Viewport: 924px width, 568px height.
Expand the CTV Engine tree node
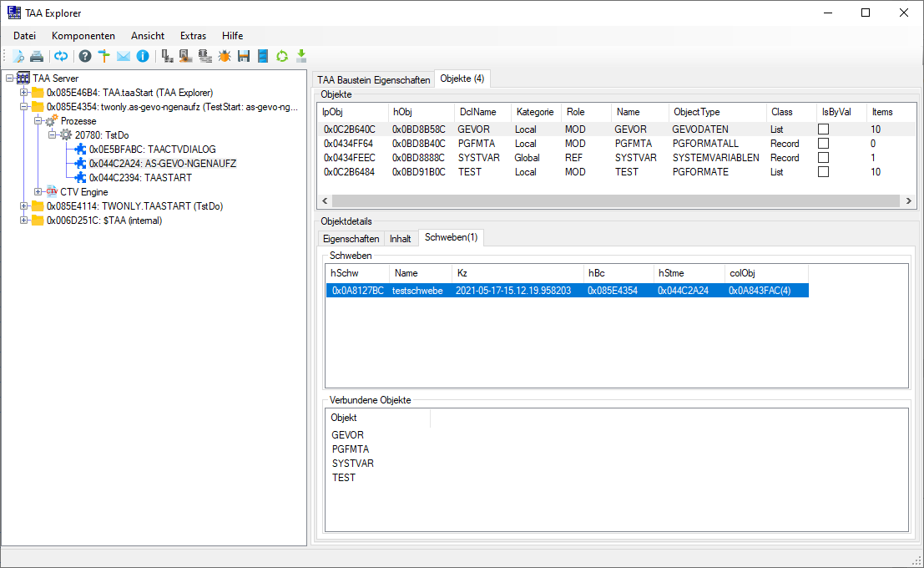point(38,192)
